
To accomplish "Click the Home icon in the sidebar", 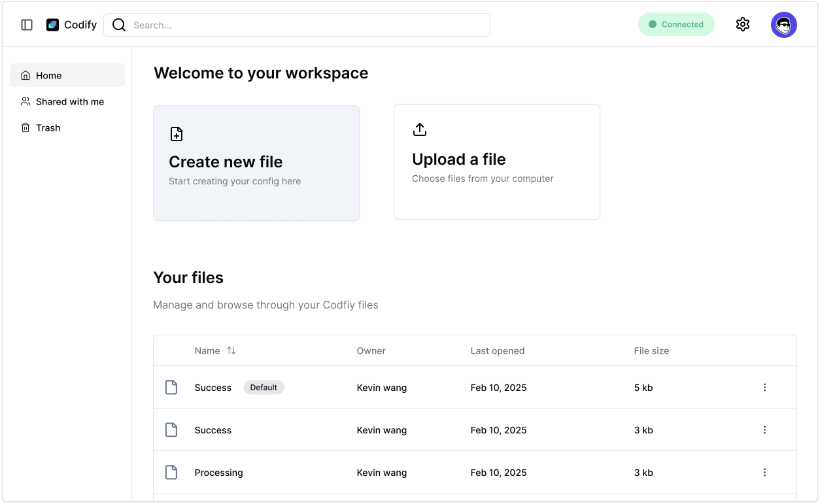I will [x=25, y=75].
